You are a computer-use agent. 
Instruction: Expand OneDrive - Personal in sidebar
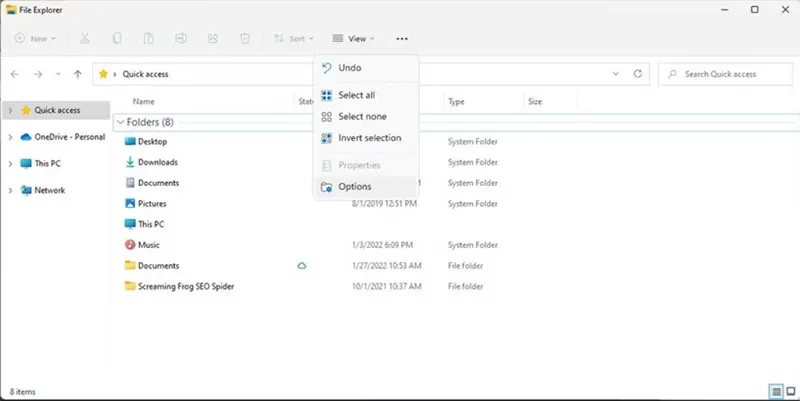click(x=10, y=137)
